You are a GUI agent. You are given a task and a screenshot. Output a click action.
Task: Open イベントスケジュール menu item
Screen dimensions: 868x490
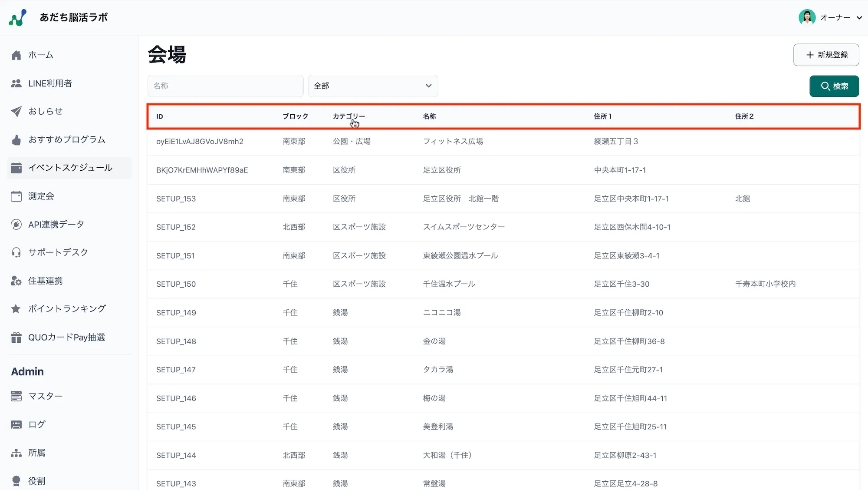[69, 168]
